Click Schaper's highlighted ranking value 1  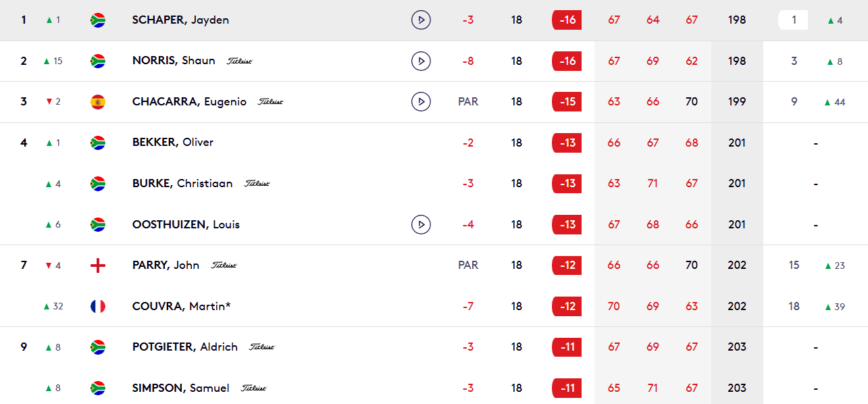[x=794, y=20]
